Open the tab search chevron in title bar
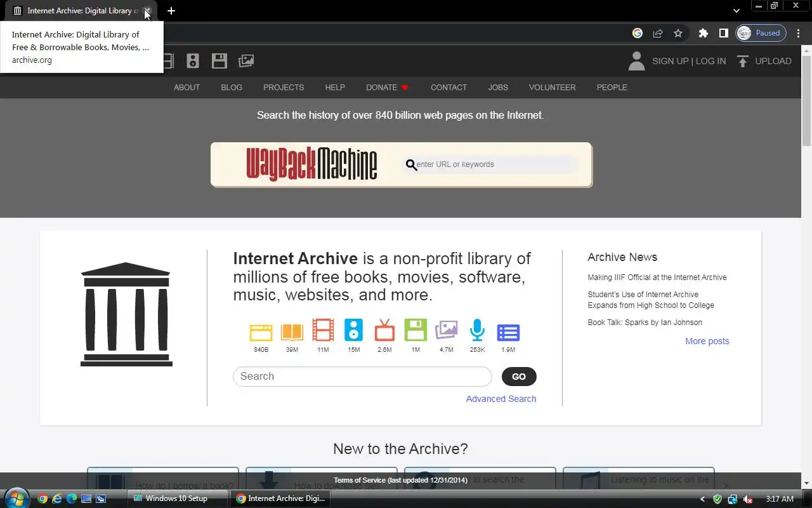The image size is (812, 508). (736, 11)
